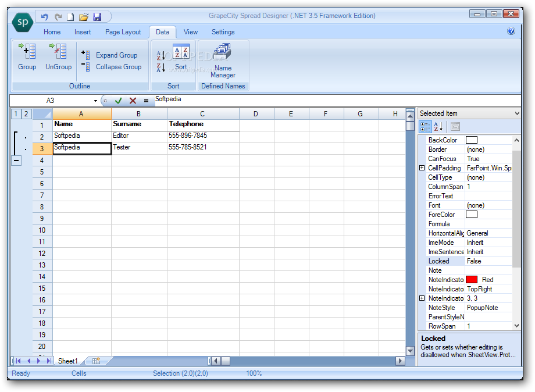Click the BackColor white swatch
Viewport: 535px width, 392px height.
[x=471, y=140]
